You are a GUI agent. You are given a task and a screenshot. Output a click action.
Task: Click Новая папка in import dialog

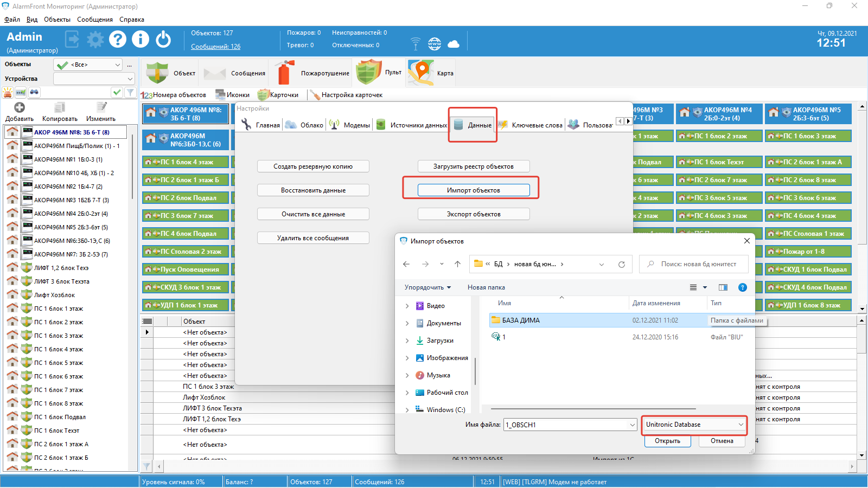tap(486, 287)
